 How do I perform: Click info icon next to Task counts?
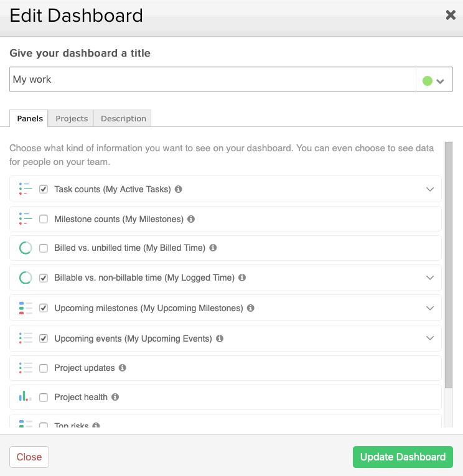(x=179, y=189)
